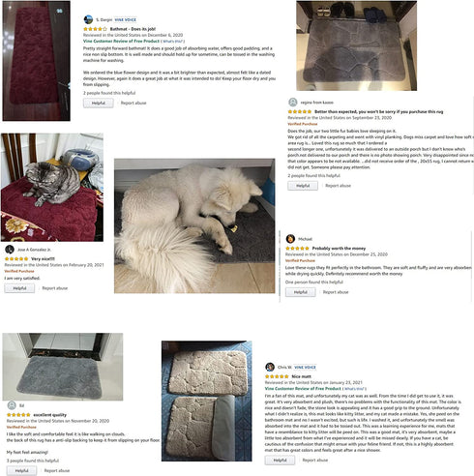Open the VINE VOICE badge next to S. Dargin
Screen dimensions: 474x476
(126, 19)
